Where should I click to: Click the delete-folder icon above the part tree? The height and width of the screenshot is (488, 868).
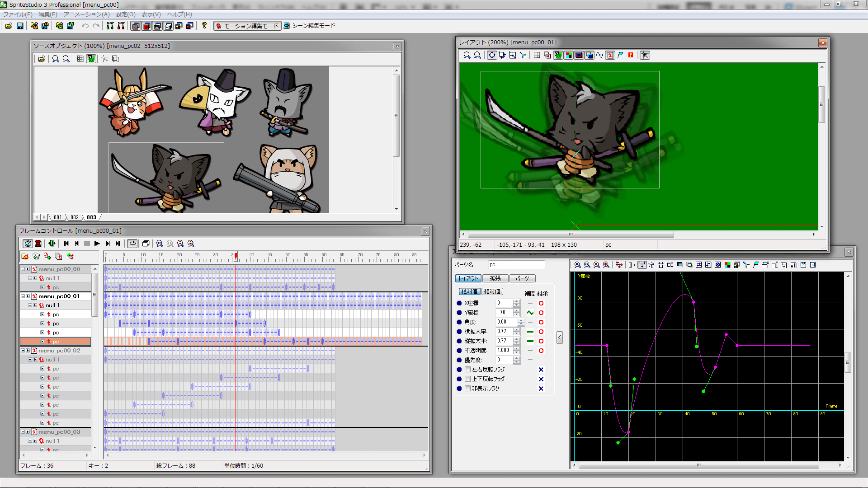tap(25, 256)
